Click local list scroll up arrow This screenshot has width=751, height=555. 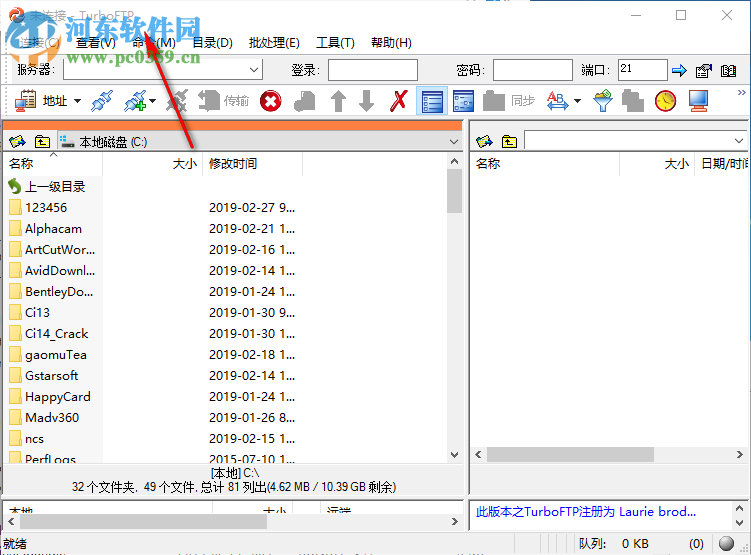[x=454, y=161]
